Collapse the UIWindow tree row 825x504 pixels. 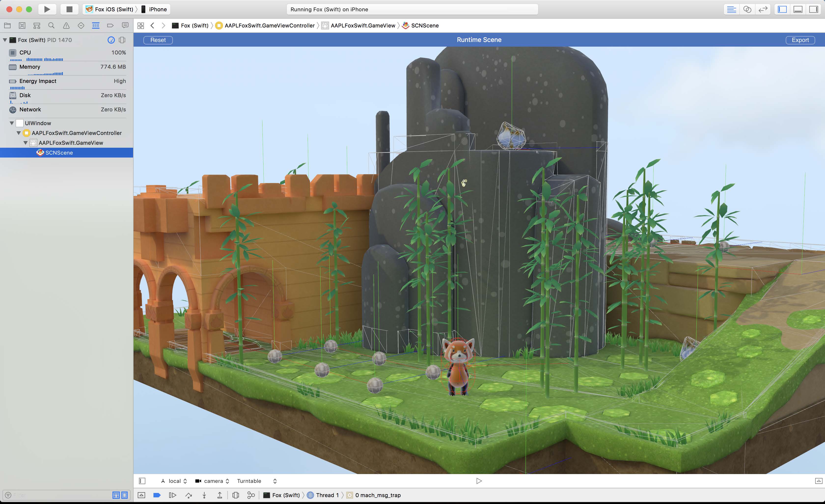[x=12, y=123]
